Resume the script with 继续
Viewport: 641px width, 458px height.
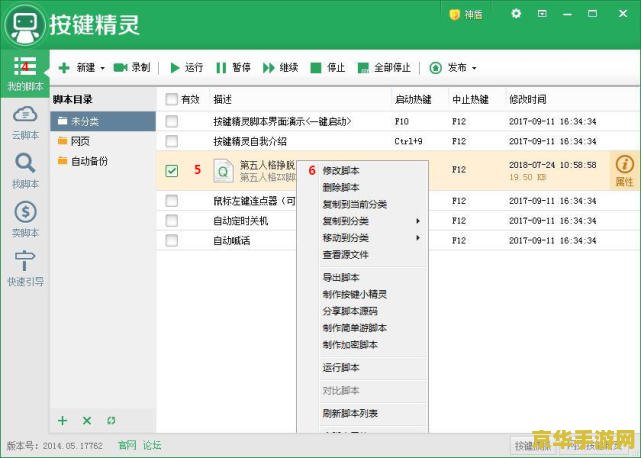click(280, 67)
